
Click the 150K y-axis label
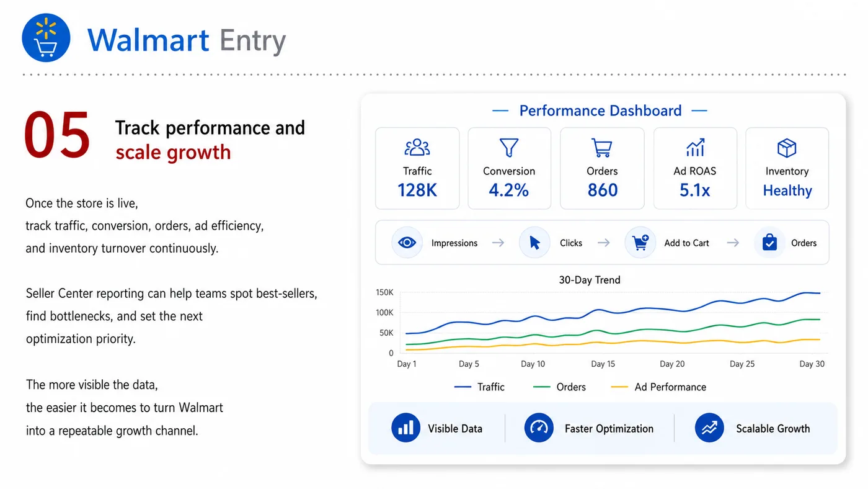tap(385, 292)
